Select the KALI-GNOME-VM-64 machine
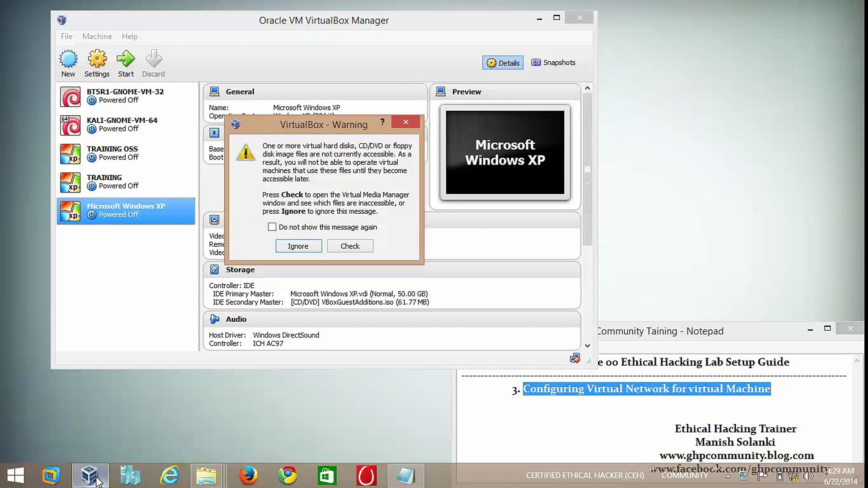Viewport: 868px width, 488px height. coord(126,125)
